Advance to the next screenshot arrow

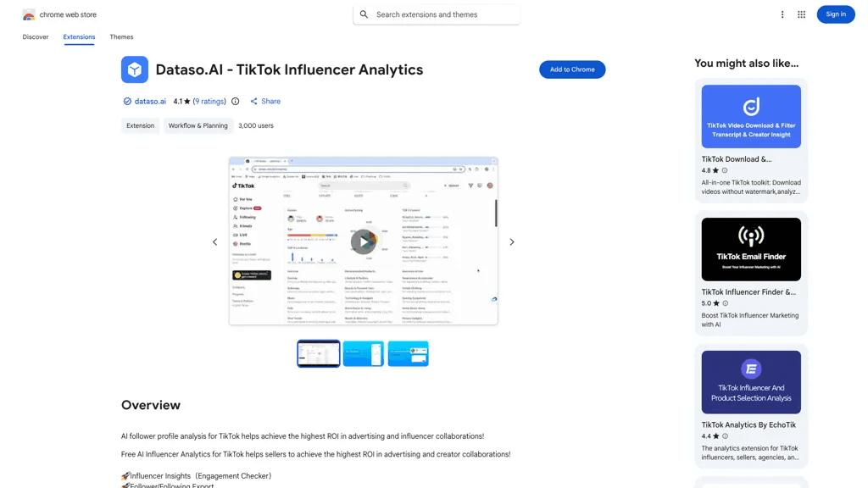[511, 241]
